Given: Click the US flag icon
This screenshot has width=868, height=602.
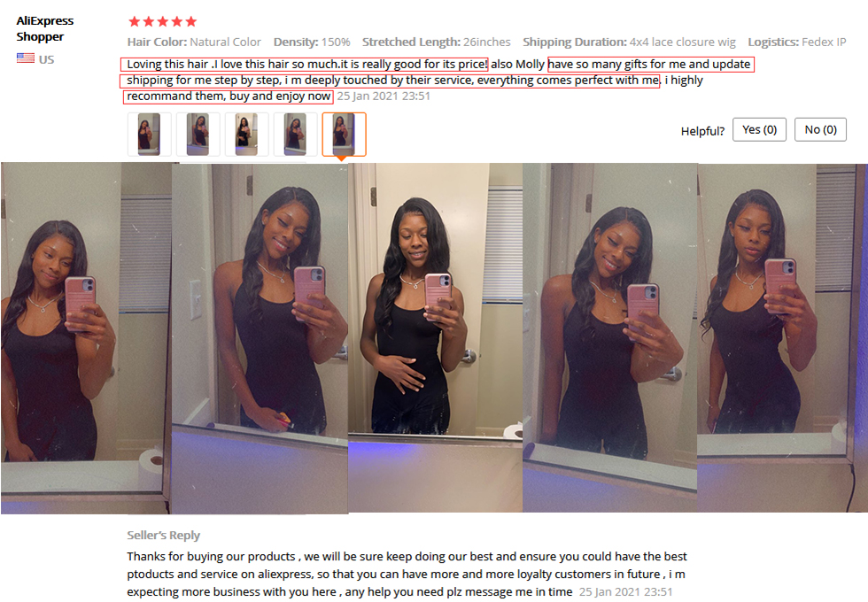Looking at the screenshot, I should point(26,58).
